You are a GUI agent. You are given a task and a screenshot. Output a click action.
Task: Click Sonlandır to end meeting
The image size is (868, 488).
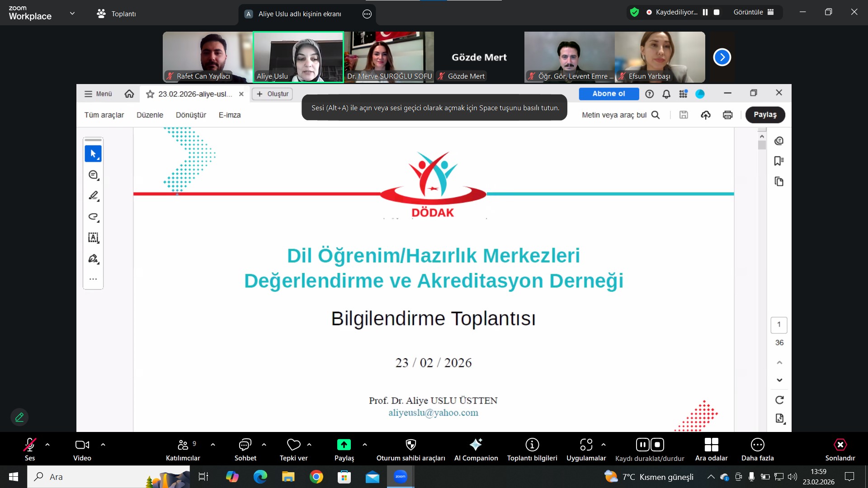coord(840,446)
